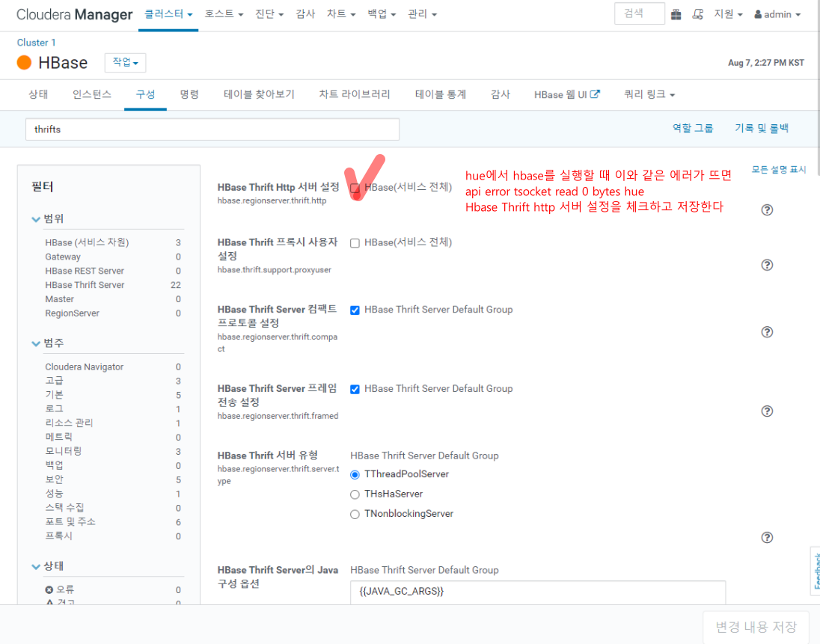Screen dimensions: 820x644
Task: Open the 진단 dropdown menu
Action: tap(269, 14)
